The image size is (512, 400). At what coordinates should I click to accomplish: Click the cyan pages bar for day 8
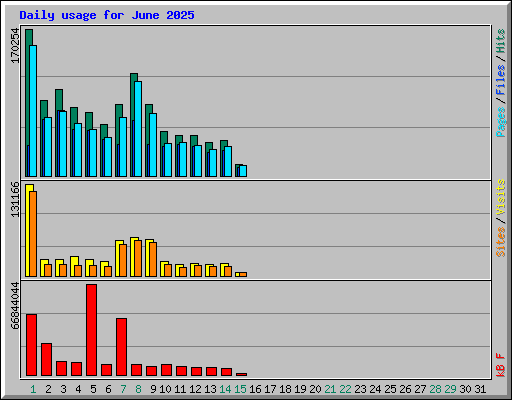pyautogui.click(x=138, y=129)
